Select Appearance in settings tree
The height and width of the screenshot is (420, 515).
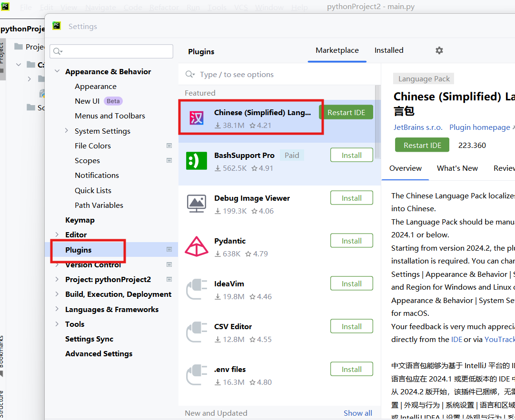click(x=96, y=86)
